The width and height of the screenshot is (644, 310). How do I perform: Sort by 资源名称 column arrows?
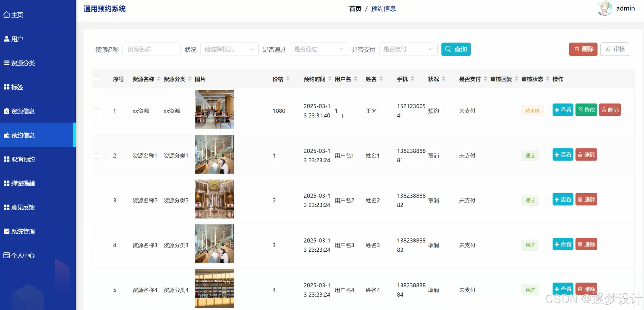coord(159,79)
